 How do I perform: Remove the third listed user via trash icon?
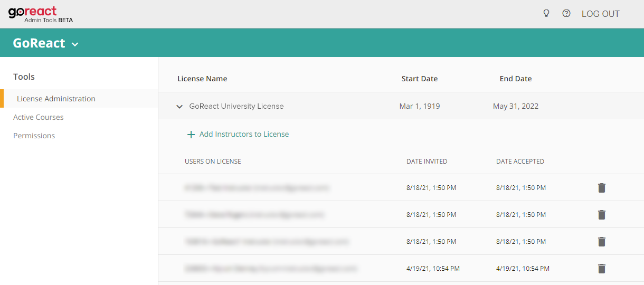pyautogui.click(x=601, y=242)
